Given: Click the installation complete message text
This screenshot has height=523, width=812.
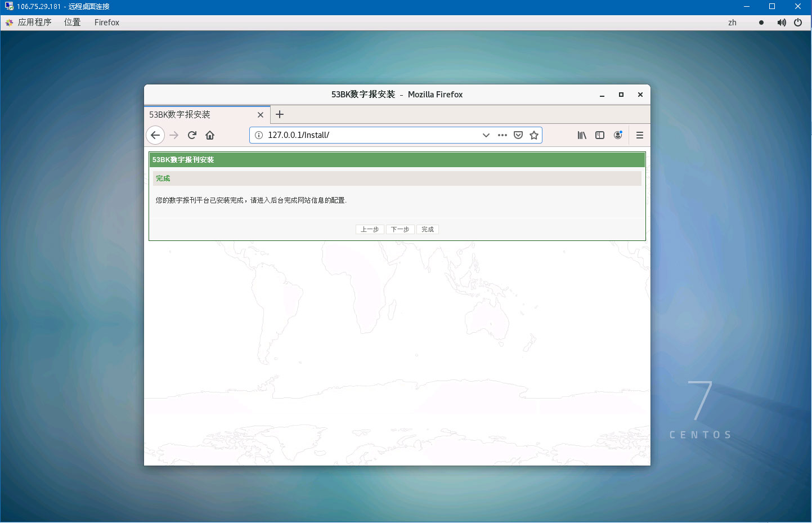Looking at the screenshot, I should [x=251, y=200].
